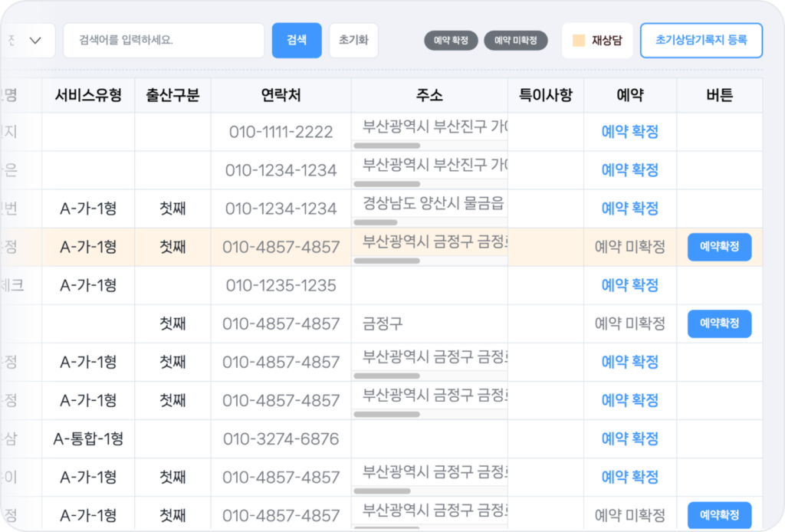
Task: Open 예약 확정 link for 010-1111-2222
Action: [x=629, y=132]
